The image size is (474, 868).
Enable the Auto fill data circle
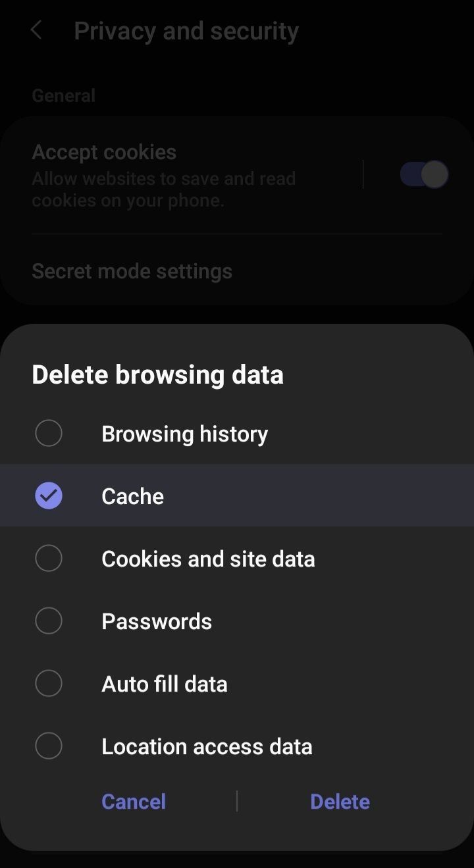point(49,683)
